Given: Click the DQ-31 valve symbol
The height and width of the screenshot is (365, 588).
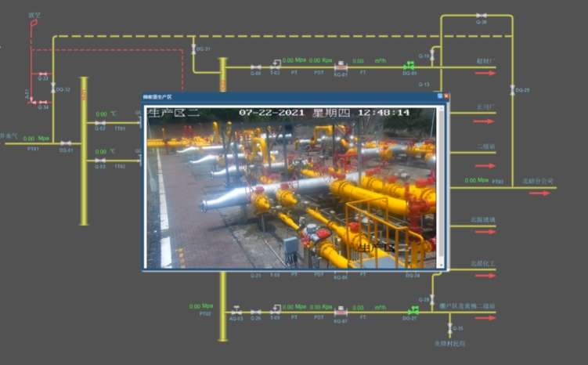Looking at the screenshot, I should click(193, 49).
